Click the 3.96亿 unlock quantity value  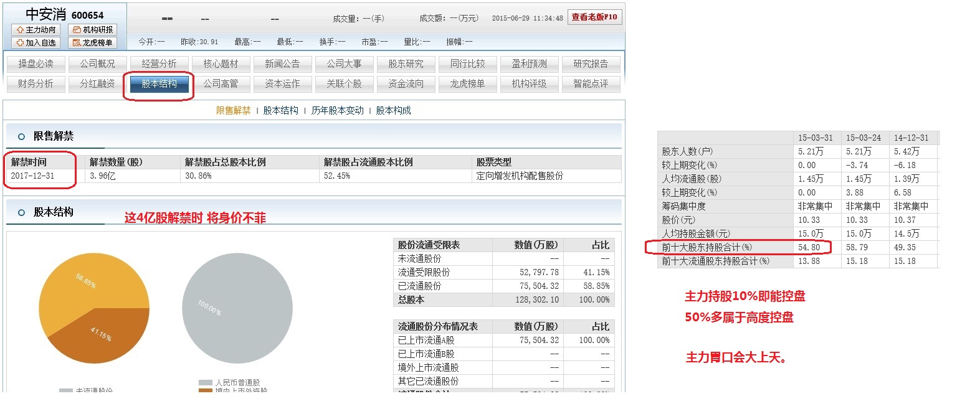point(102,176)
